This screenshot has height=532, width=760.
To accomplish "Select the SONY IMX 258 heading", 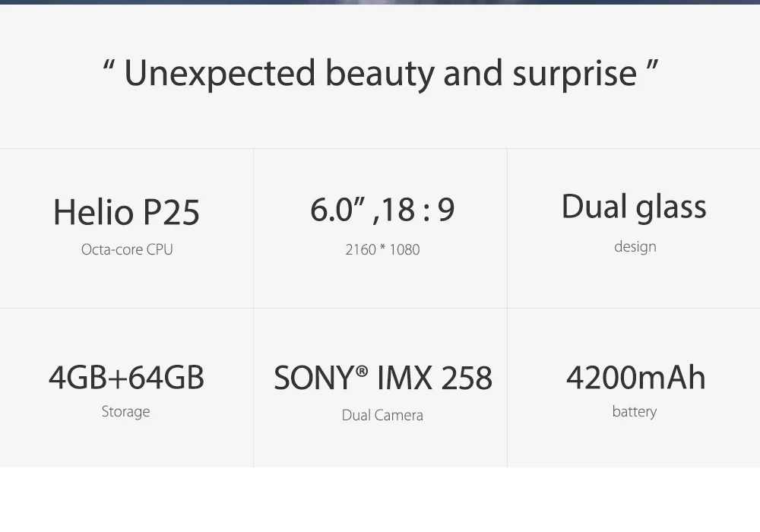I will (x=383, y=378).
